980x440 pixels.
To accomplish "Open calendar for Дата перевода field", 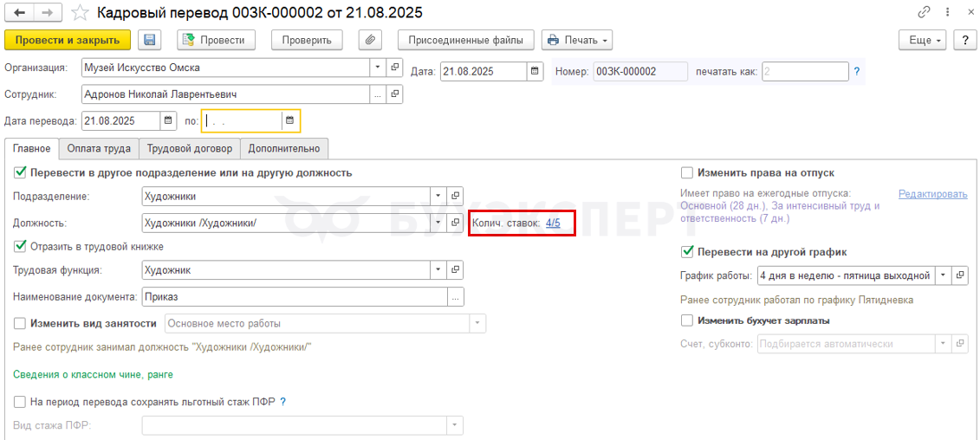I will coord(168,120).
